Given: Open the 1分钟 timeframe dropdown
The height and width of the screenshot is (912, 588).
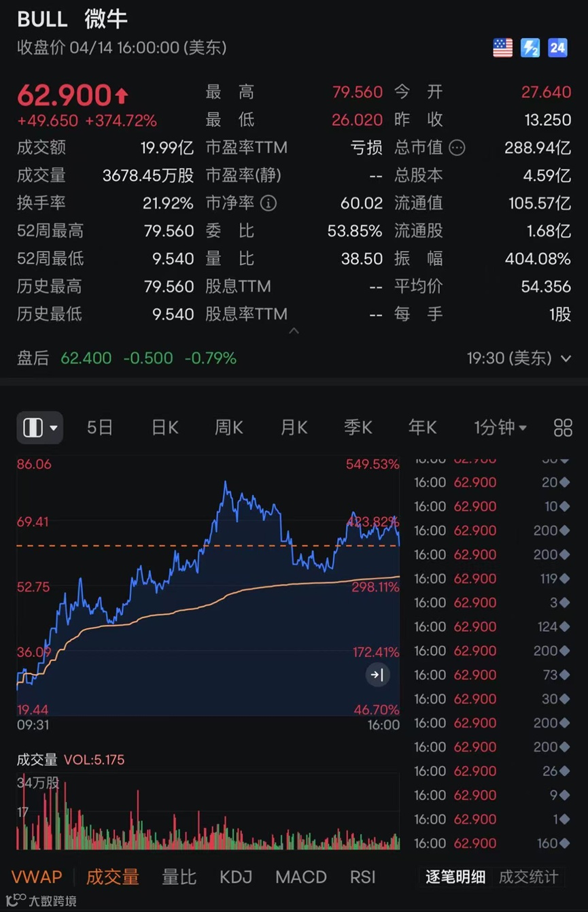Looking at the screenshot, I should coord(500,428).
